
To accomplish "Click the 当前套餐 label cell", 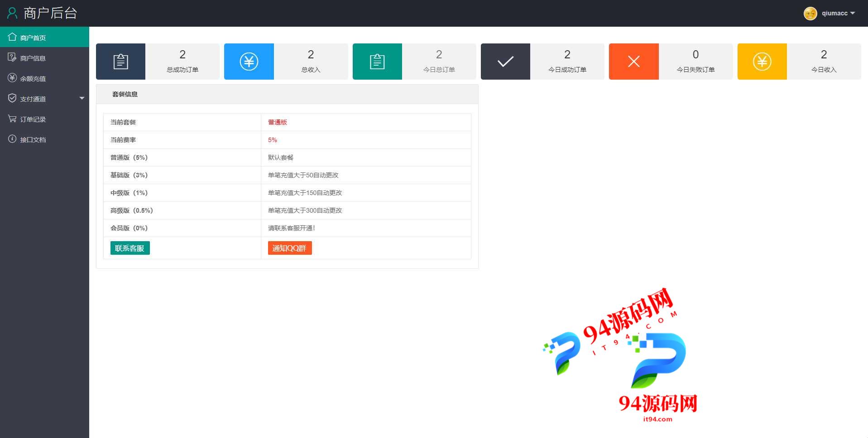I will (x=182, y=122).
